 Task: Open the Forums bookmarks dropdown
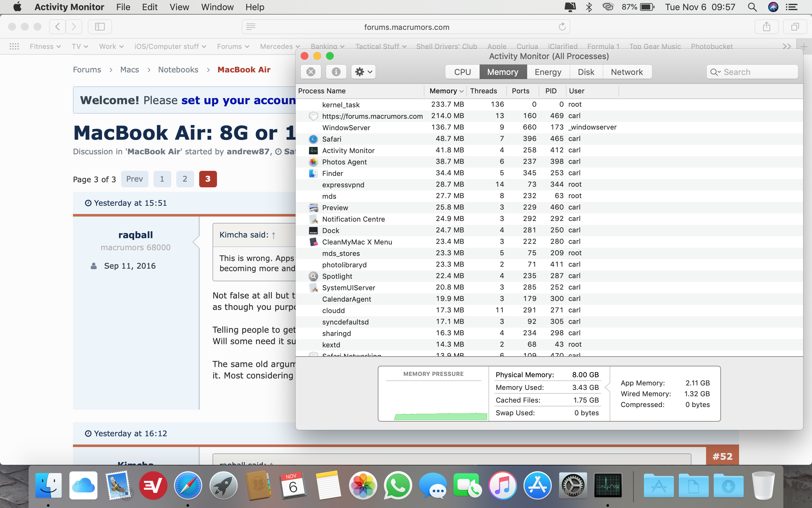click(x=233, y=46)
